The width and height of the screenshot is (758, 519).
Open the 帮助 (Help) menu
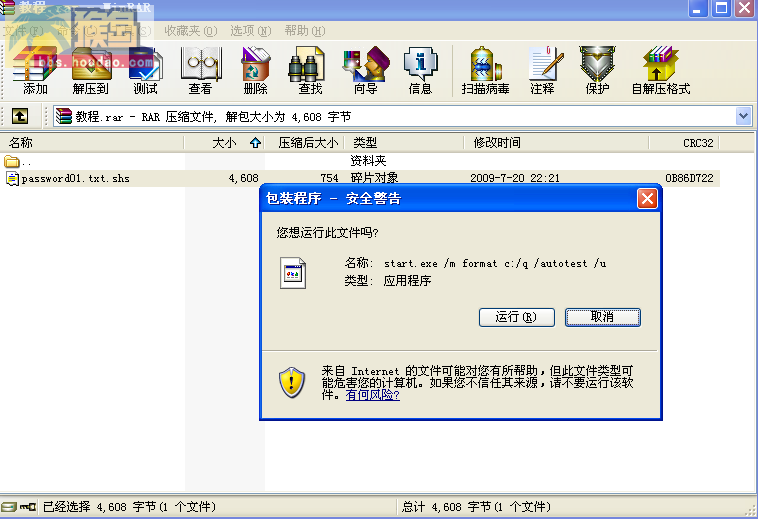tap(305, 31)
